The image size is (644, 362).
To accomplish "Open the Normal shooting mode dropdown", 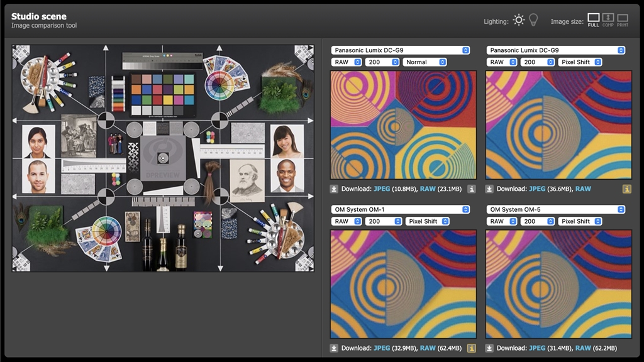I will (425, 62).
